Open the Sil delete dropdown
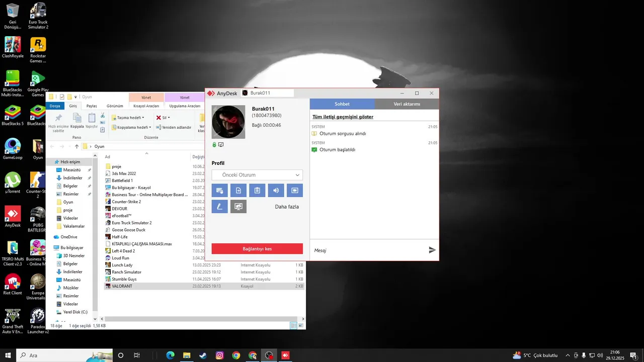Image resolution: width=644 pixels, height=362 pixels. (x=163, y=118)
